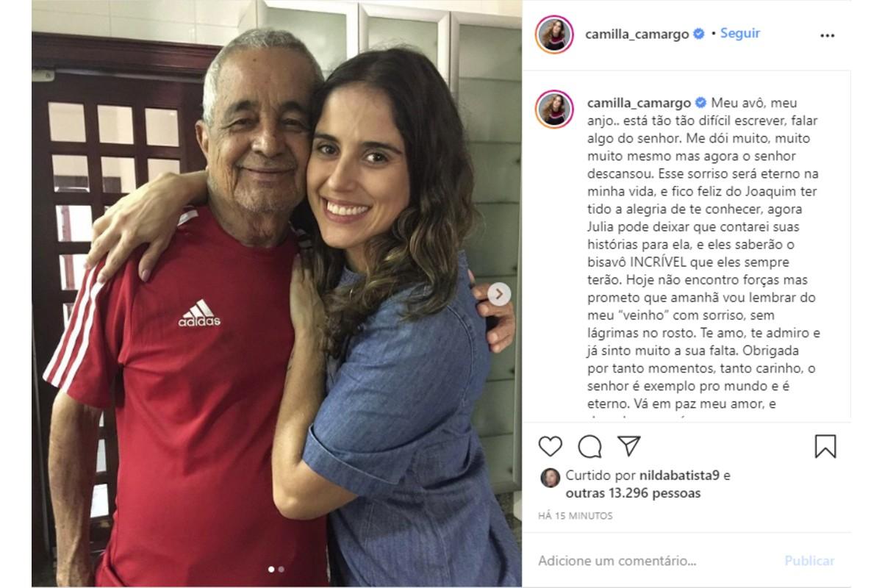This screenshot has width=882, height=588.
Task: Open the HÁ 15 MINUTOS timestamp
Action: pos(575,516)
